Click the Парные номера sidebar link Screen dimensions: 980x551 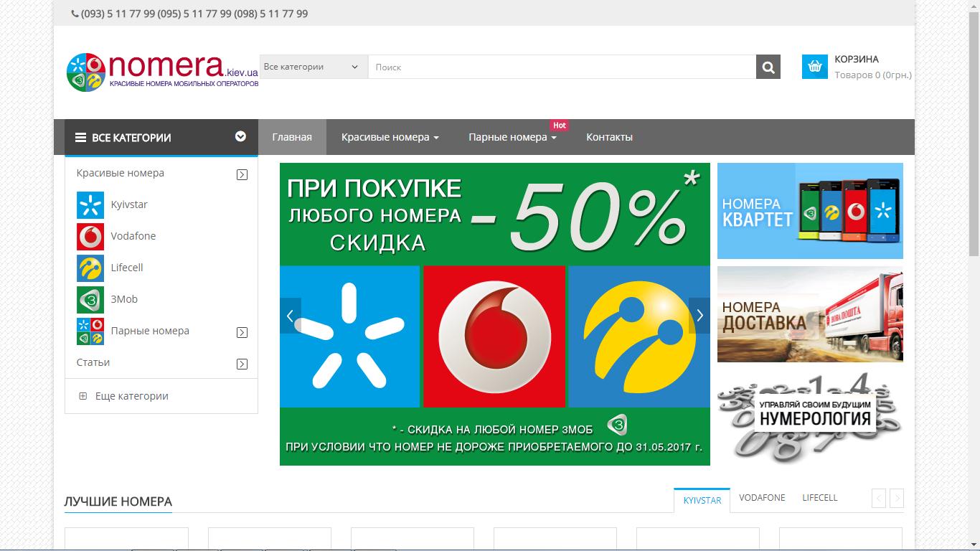150,331
